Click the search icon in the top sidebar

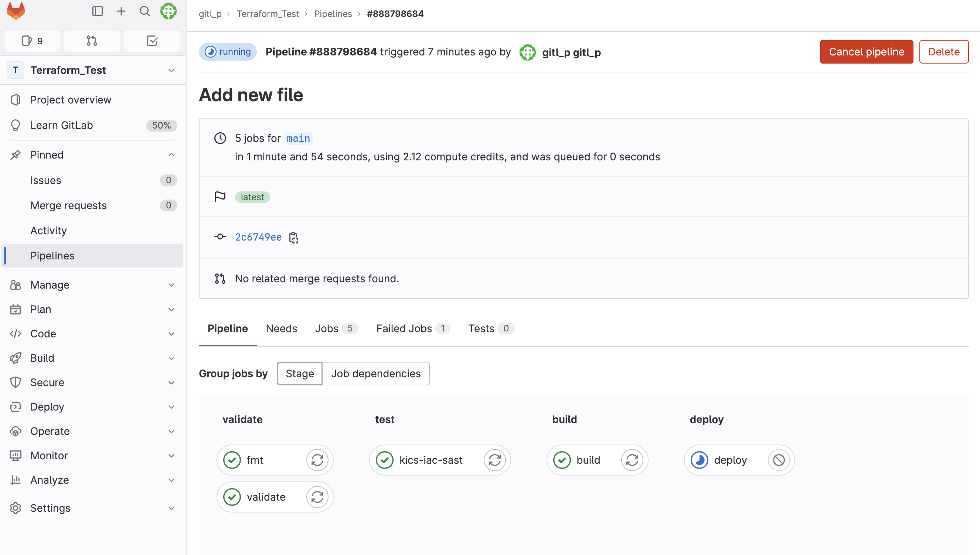[144, 11]
